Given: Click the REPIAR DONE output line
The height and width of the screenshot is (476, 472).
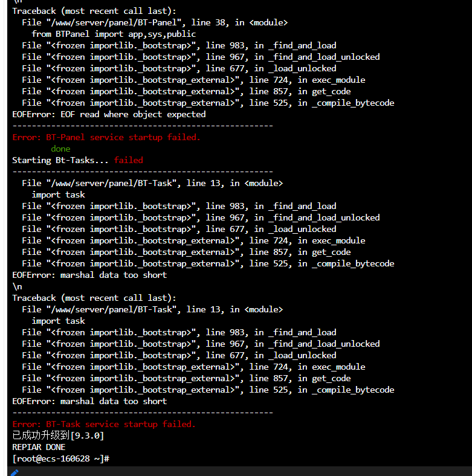Looking at the screenshot, I should click(x=39, y=447).
